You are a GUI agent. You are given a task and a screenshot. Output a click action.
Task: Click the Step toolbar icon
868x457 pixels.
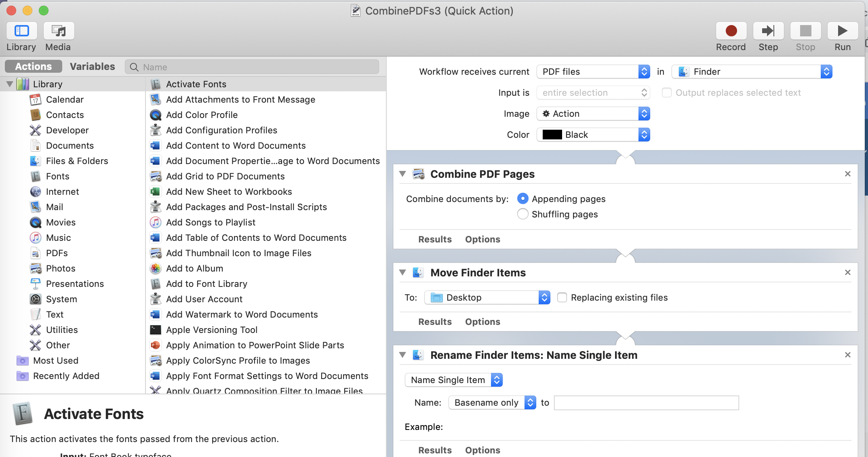pos(768,31)
